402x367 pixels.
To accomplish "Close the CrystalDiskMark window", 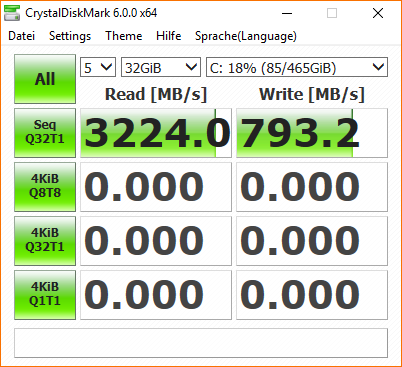I will pos(378,13).
